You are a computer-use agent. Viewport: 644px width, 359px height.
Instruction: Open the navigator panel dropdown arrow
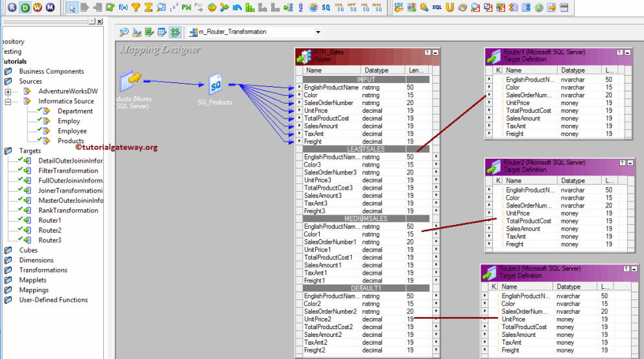click(x=91, y=21)
